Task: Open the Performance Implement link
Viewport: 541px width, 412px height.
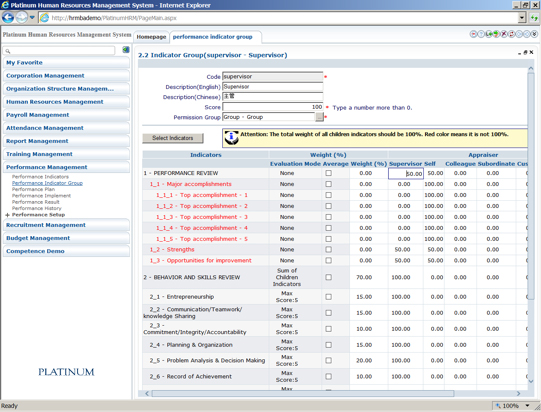Action: pyautogui.click(x=41, y=196)
